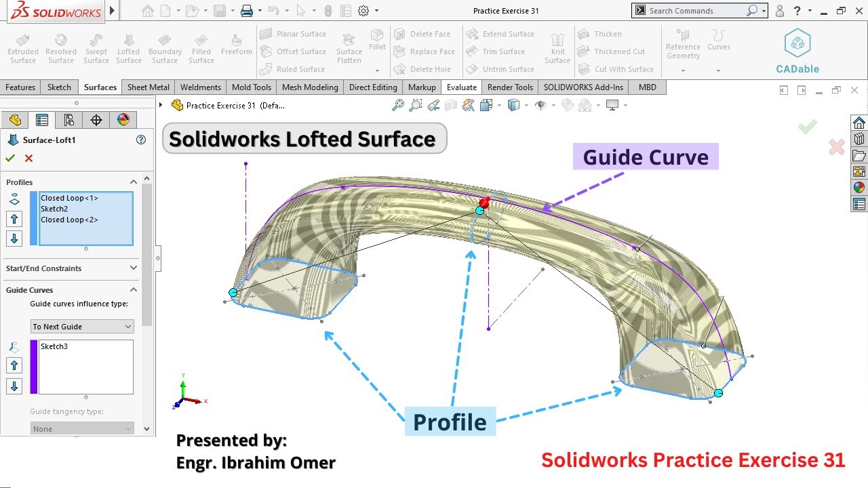
Task: Click the Cut With Surface command
Action: coord(616,69)
